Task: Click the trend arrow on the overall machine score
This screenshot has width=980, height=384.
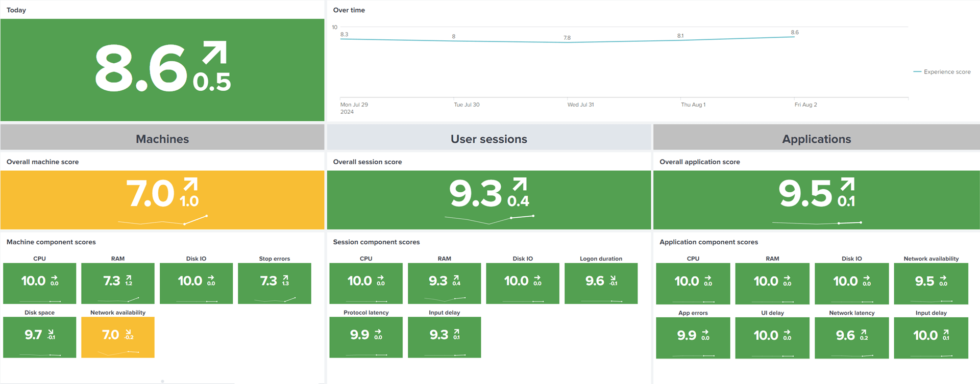Action: click(190, 184)
